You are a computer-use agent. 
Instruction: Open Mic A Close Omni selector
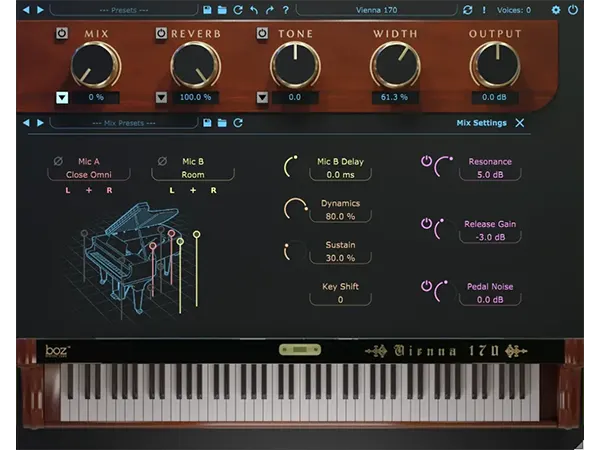coord(90,174)
